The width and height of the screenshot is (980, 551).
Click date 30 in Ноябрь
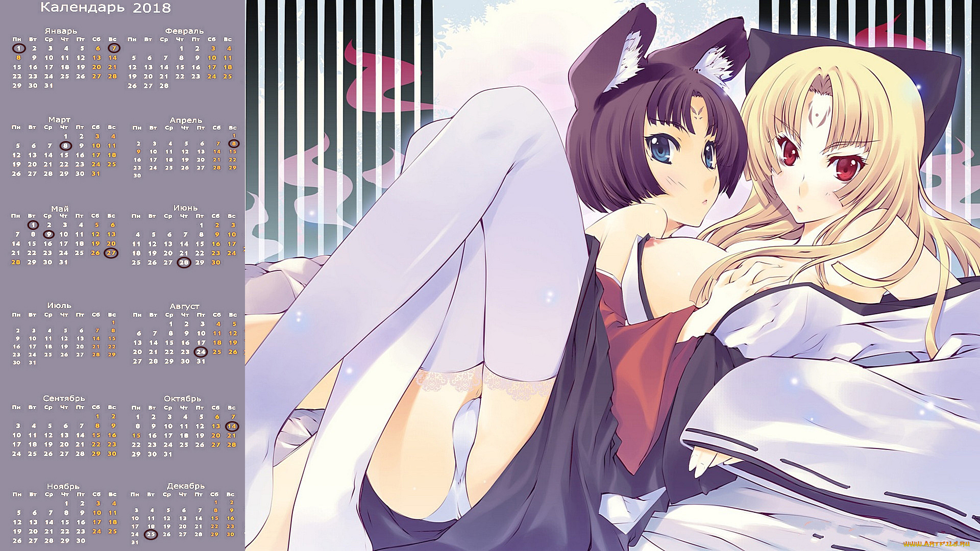(81, 541)
